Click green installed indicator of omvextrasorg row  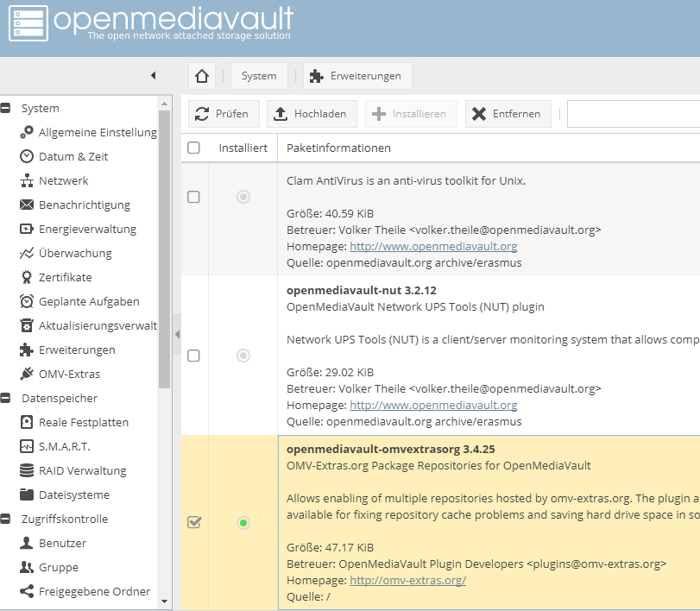click(x=243, y=523)
